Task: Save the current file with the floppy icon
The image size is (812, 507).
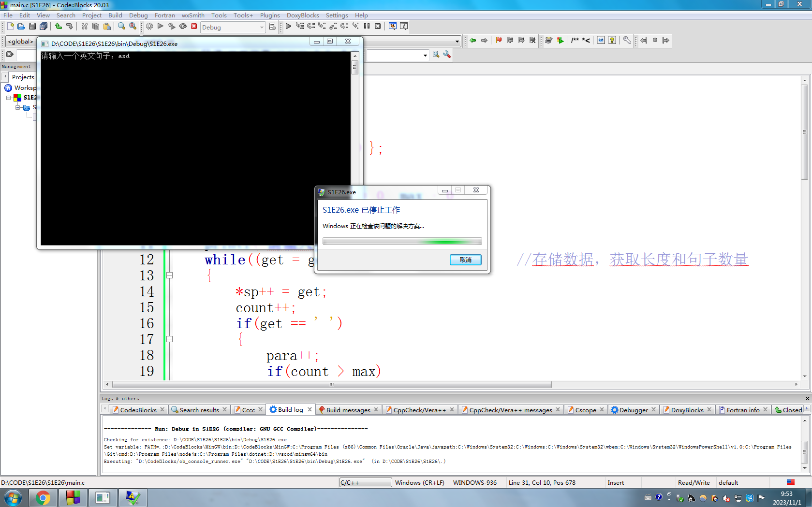Action: 32,26
